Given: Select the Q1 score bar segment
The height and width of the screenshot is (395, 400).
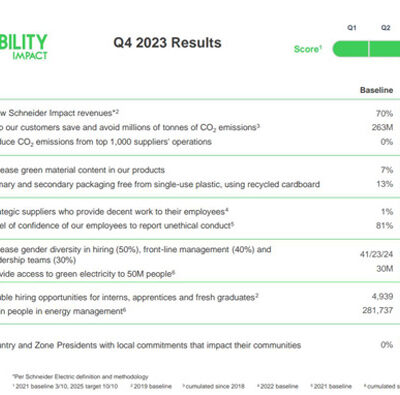Looking at the screenshot, I should pyautogui.click(x=350, y=49).
